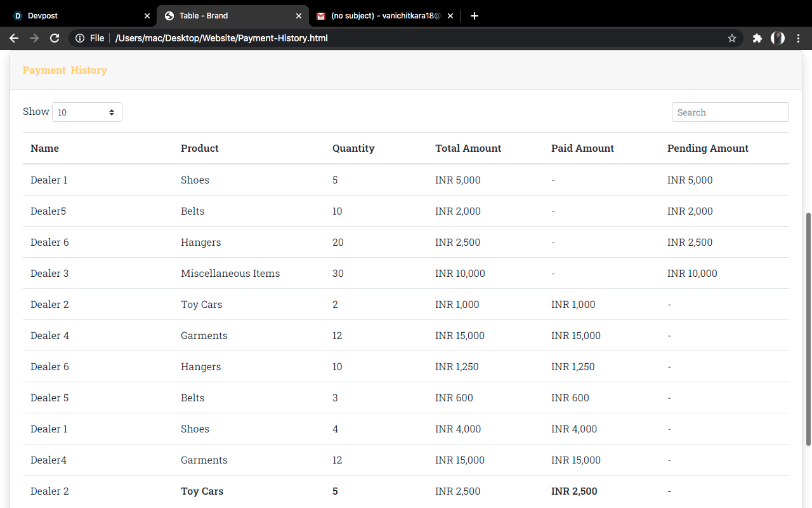Sort the table by Total Amount
The image size is (812, 508).
(x=468, y=148)
